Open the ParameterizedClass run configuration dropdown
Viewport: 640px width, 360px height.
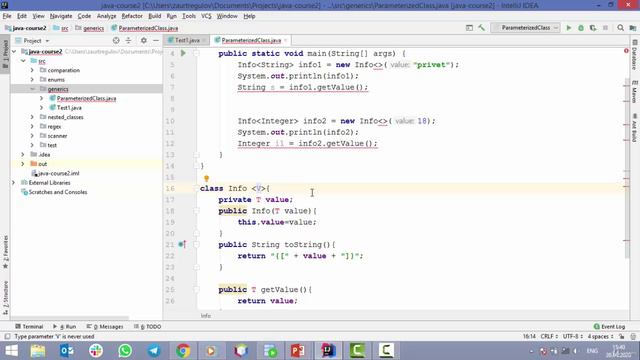pos(525,28)
